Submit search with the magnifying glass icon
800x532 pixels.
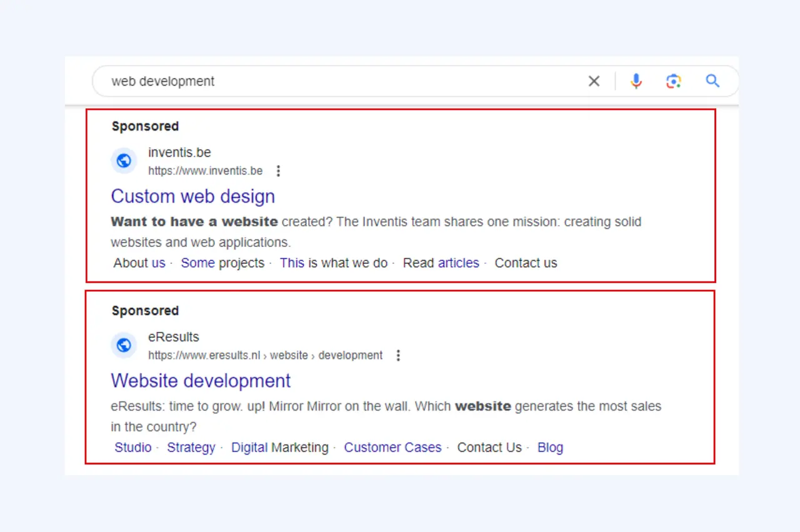[712, 81]
